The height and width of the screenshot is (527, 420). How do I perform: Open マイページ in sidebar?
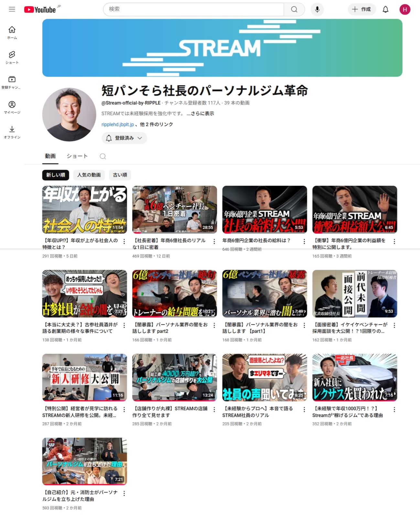click(x=12, y=107)
